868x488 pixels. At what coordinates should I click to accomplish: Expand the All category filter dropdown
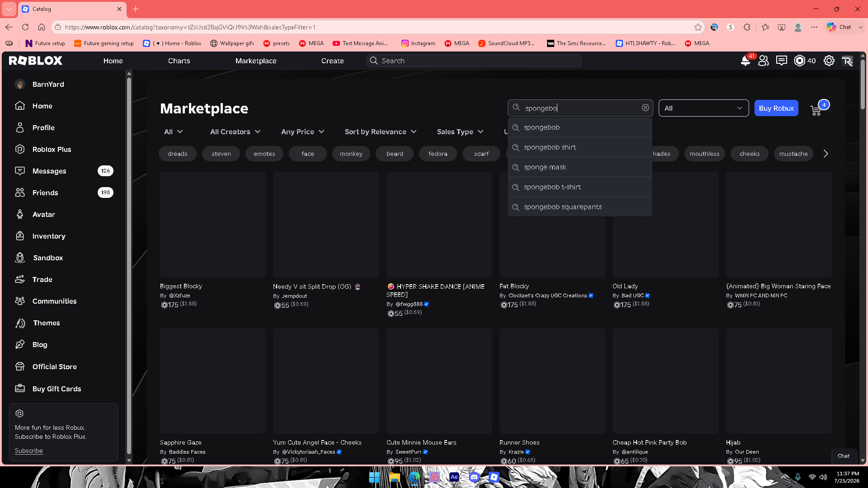[173, 131]
